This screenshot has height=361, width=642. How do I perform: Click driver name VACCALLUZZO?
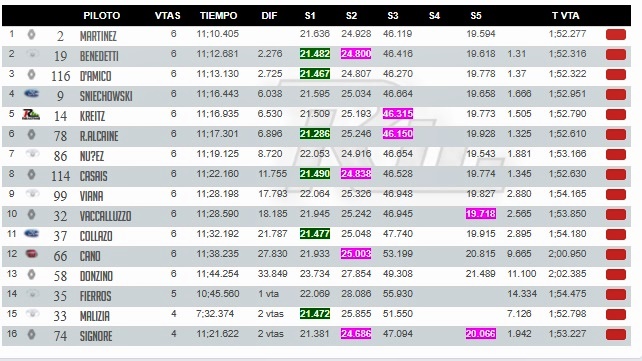[x=106, y=216]
